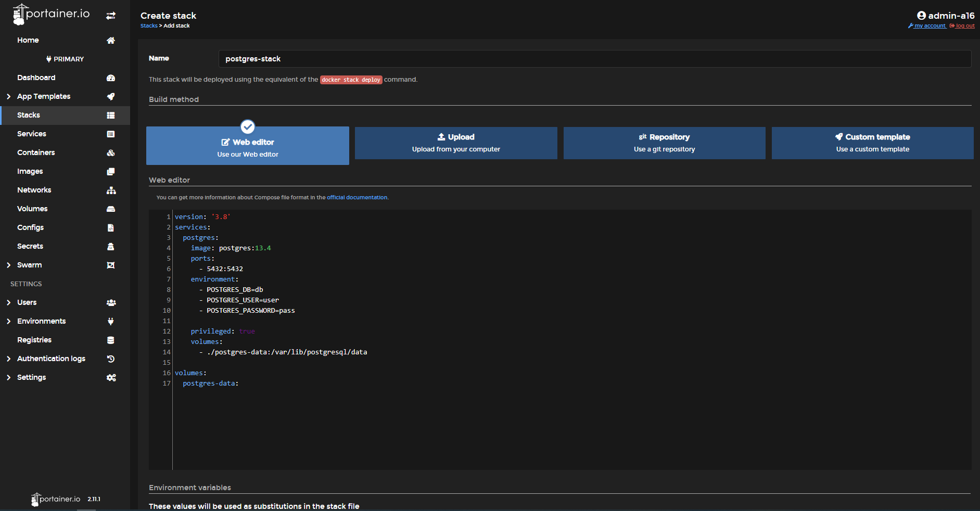The width and height of the screenshot is (980, 511).
Task: Expand the Swarm sidebar section
Action: tap(8, 265)
